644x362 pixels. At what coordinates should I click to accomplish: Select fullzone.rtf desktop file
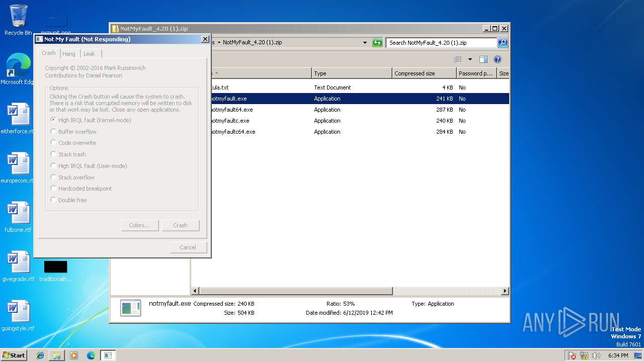coord(18,217)
